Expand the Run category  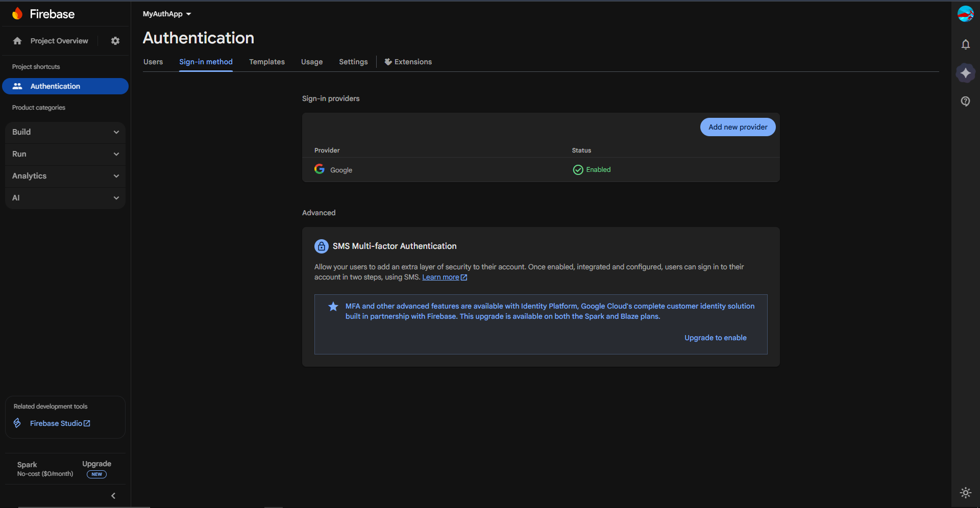tap(65, 154)
